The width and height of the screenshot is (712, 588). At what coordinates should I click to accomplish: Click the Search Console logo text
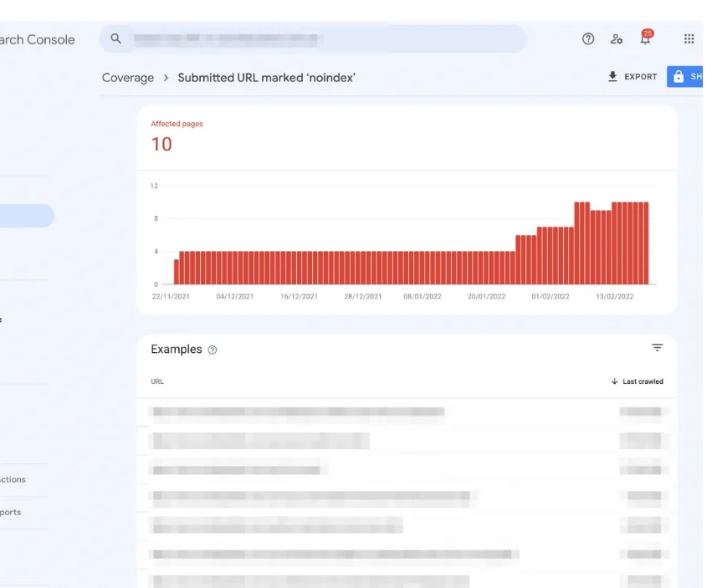tap(38, 39)
